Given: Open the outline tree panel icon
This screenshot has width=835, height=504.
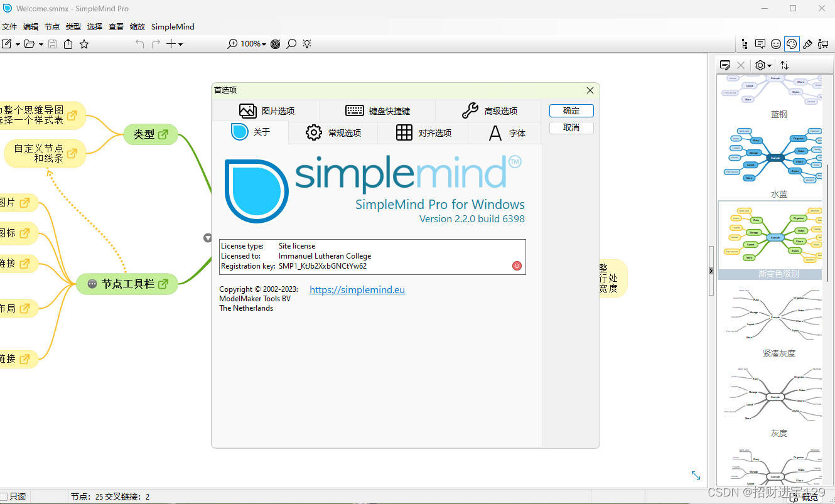Looking at the screenshot, I should coord(745,44).
